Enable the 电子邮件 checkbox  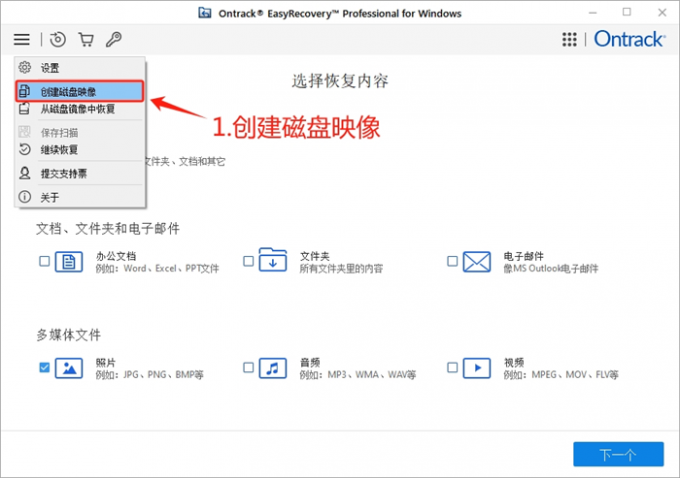[x=452, y=261]
